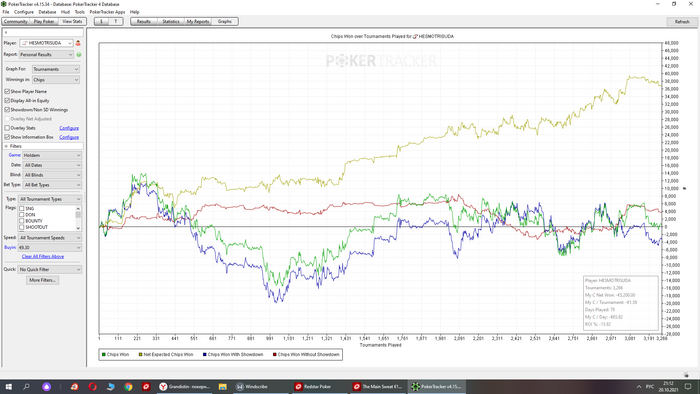Click the red icon left of Opera
The image size is (700, 394).
74,386
